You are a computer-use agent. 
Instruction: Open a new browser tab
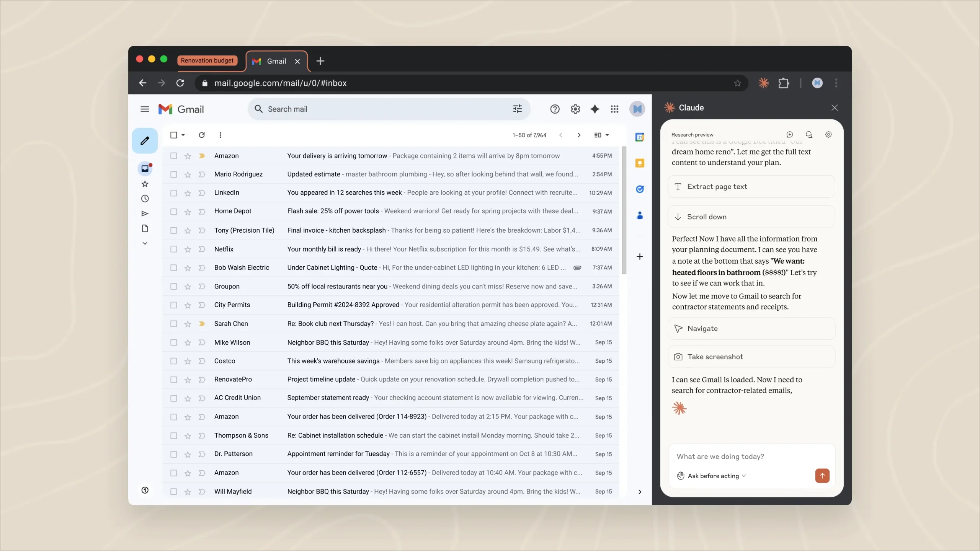320,61
